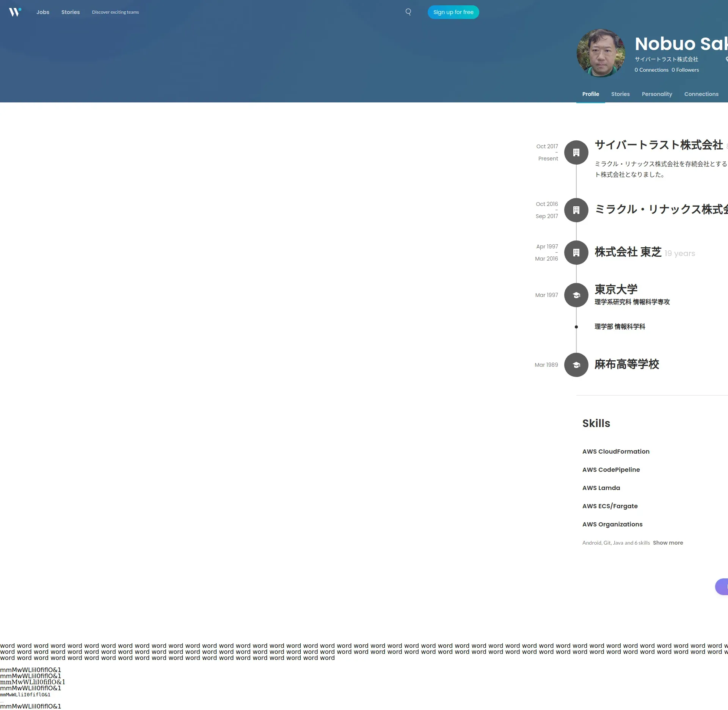Screen dimensions: 728x710
Task: Open the Jobs menu item
Action: pos(43,12)
